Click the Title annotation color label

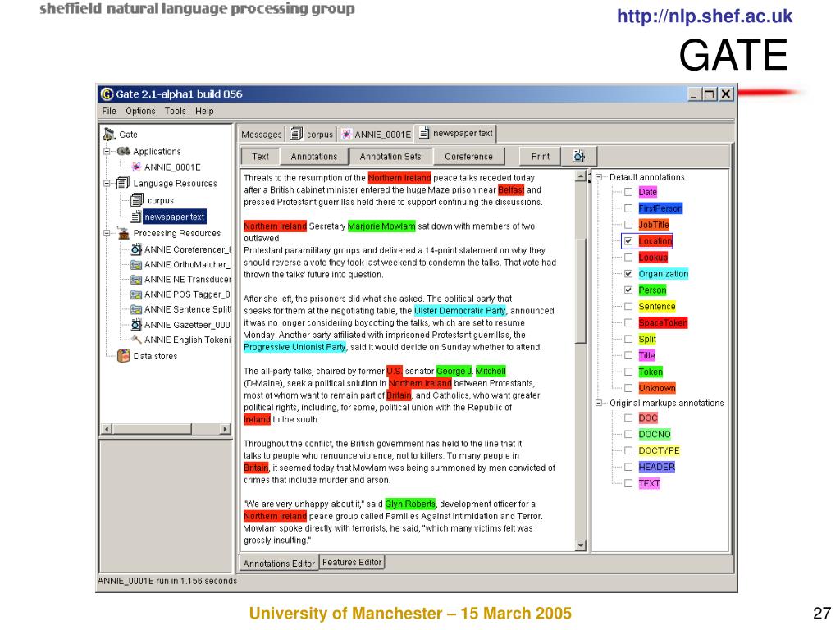pyautogui.click(x=646, y=355)
